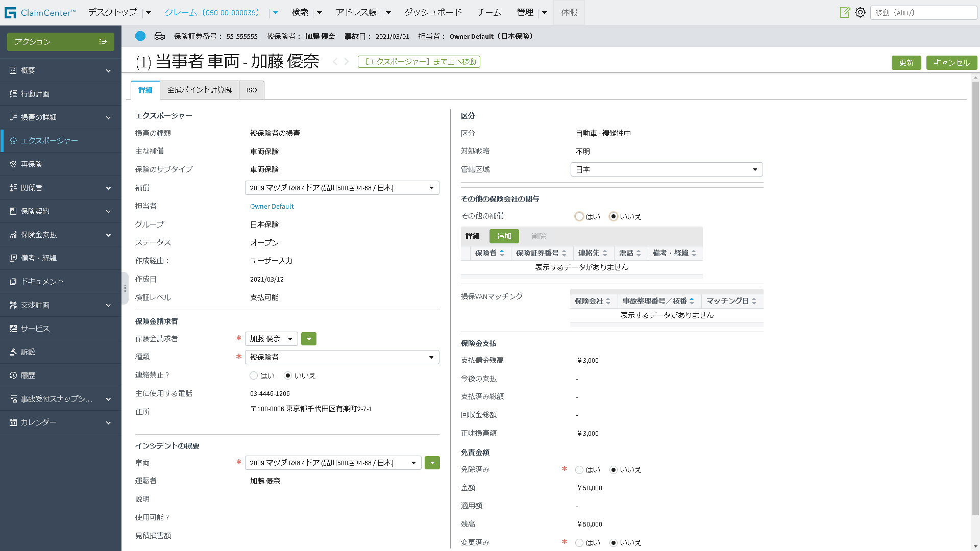Select はい for その他の補償

pyautogui.click(x=579, y=216)
